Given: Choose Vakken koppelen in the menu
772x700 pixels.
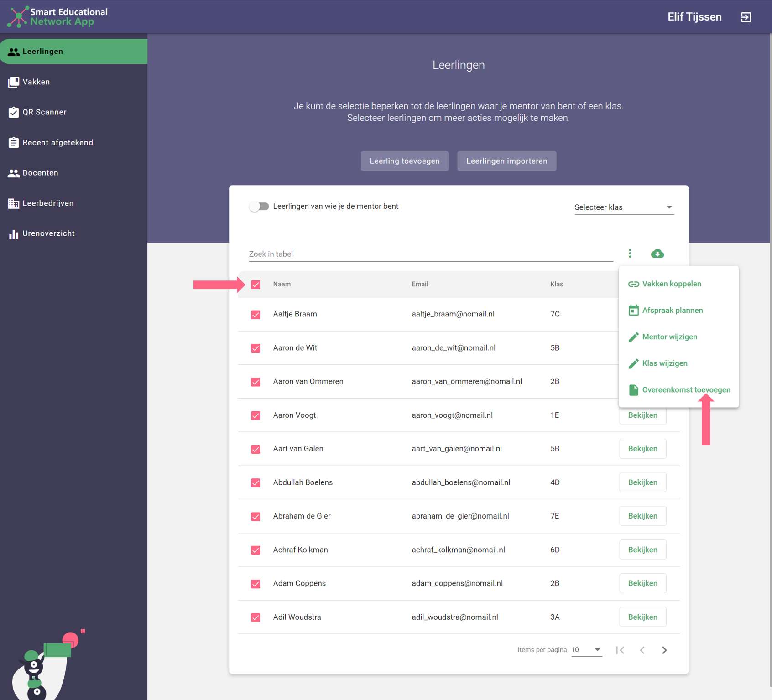Looking at the screenshot, I should (x=671, y=284).
